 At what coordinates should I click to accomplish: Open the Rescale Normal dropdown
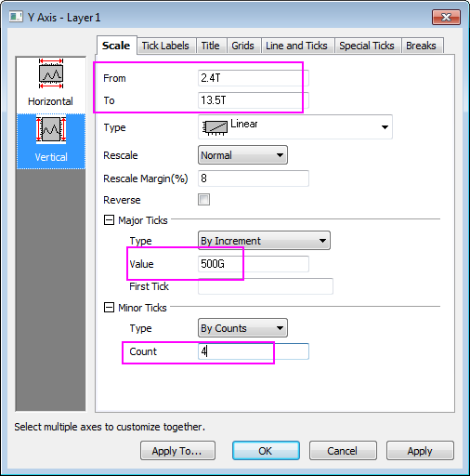[x=242, y=155]
